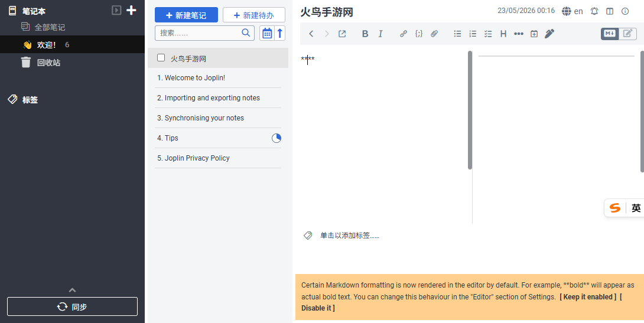Add a new notebook with plus icon
The image size is (644, 323).
[x=131, y=10]
